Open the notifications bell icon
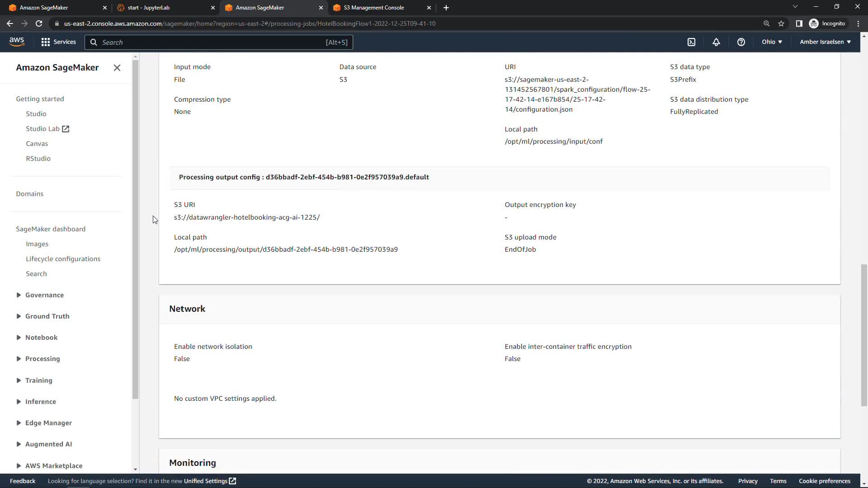This screenshot has height=488, width=868. (x=716, y=42)
